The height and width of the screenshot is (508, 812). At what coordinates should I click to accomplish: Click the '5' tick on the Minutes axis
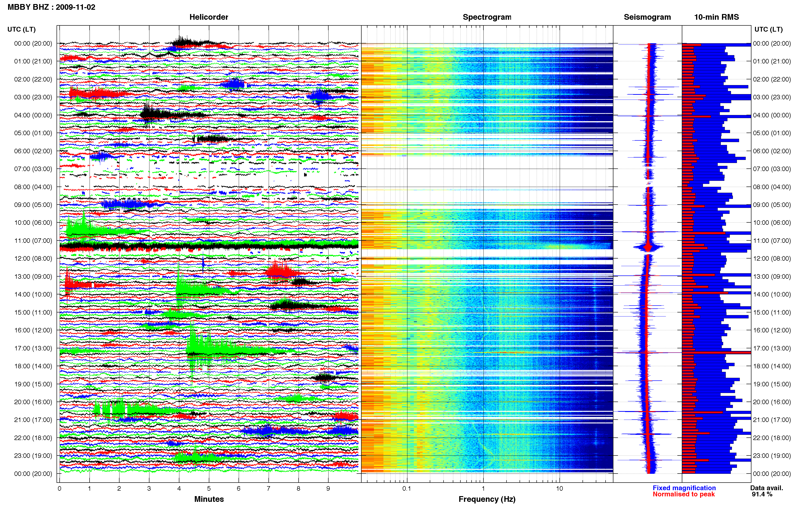tap(209, 489)
